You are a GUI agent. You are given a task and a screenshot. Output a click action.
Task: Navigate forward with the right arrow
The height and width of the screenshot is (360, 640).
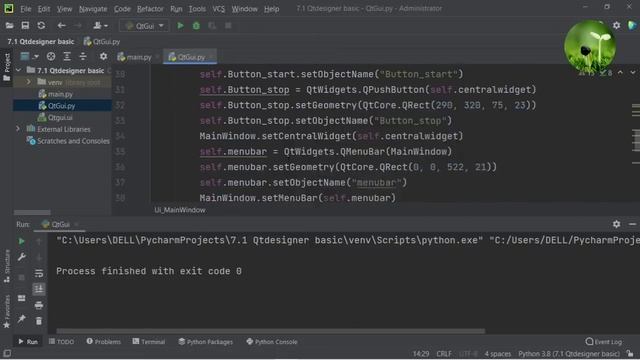click(x=78, y=26)
